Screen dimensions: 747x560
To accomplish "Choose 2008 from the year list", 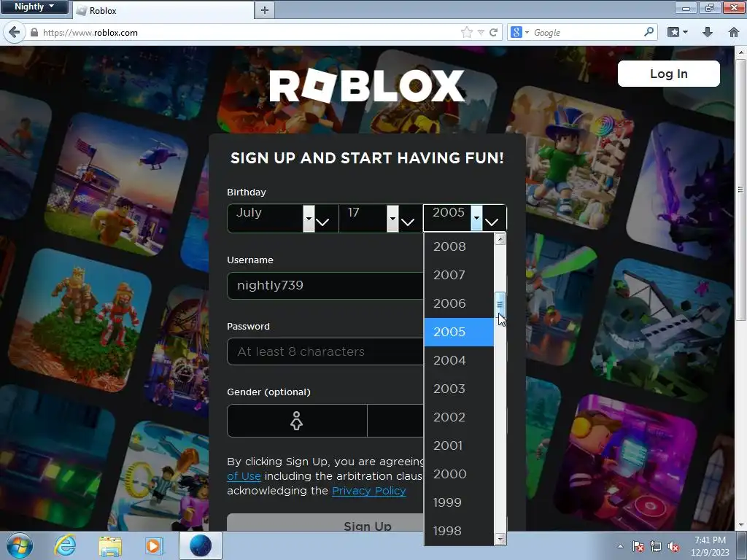I will 459,246.
